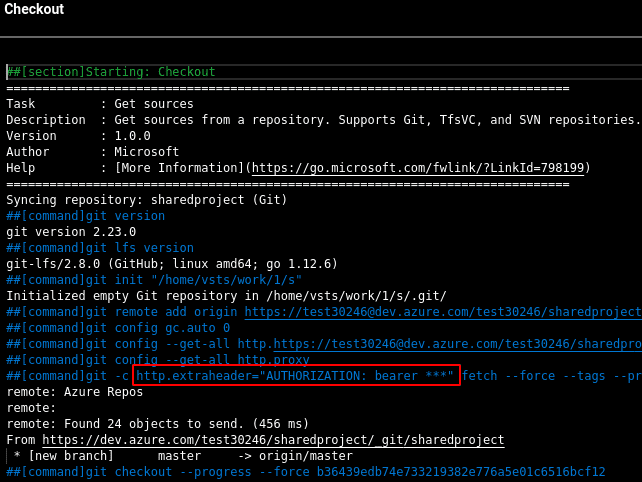Screen dimensions: 642x482
Task: Select the Checkout heading at top
Action: (34, 9)
